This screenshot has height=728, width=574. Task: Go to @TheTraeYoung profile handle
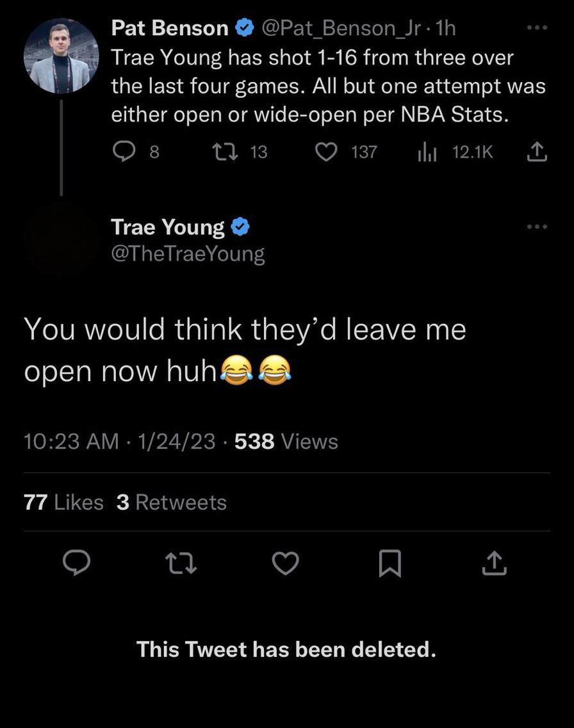(188, 254)
